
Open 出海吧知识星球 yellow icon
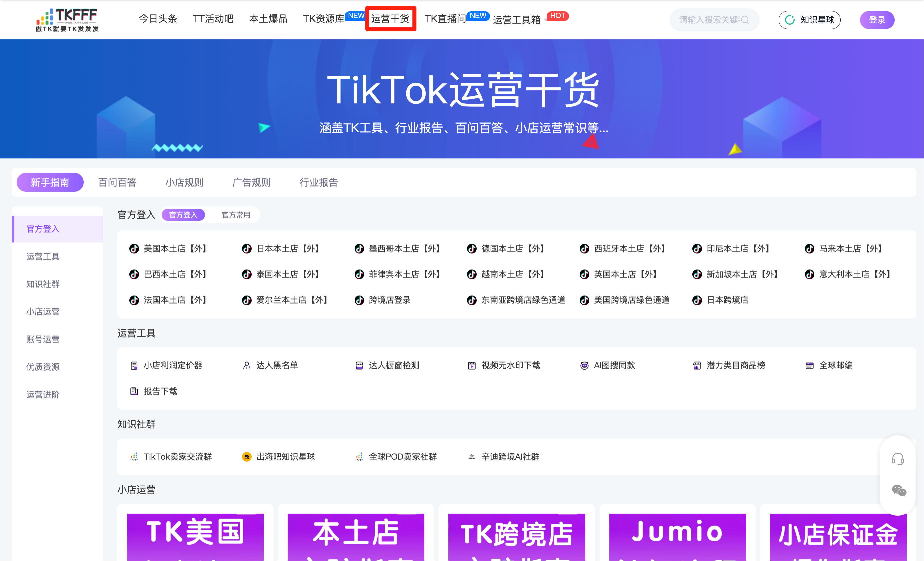246,457
